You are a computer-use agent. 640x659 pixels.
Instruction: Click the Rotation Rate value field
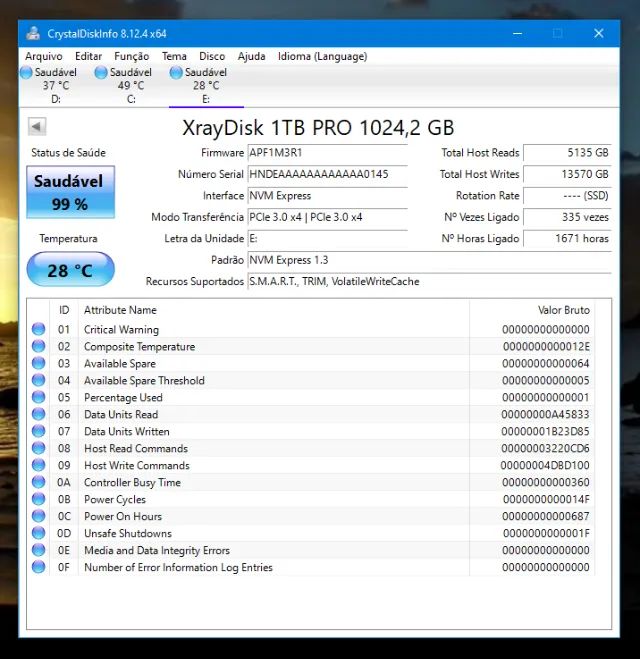(x=567, y=195)
